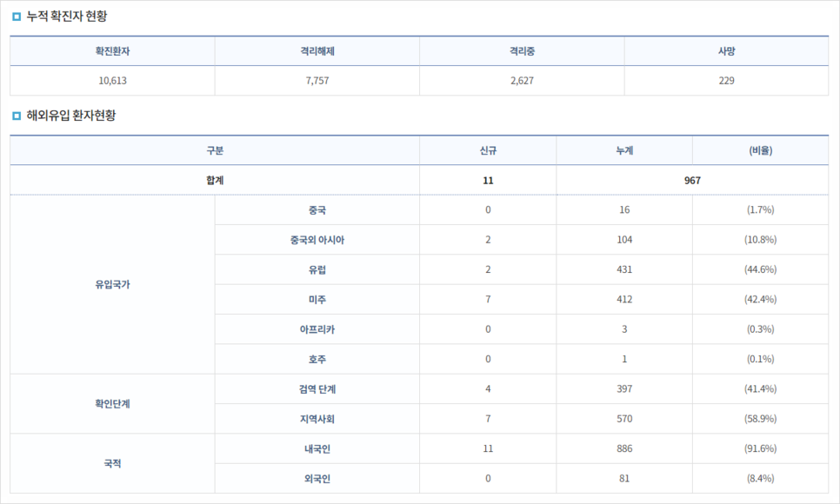Click the '합계' row label

[x=215, y=181]
